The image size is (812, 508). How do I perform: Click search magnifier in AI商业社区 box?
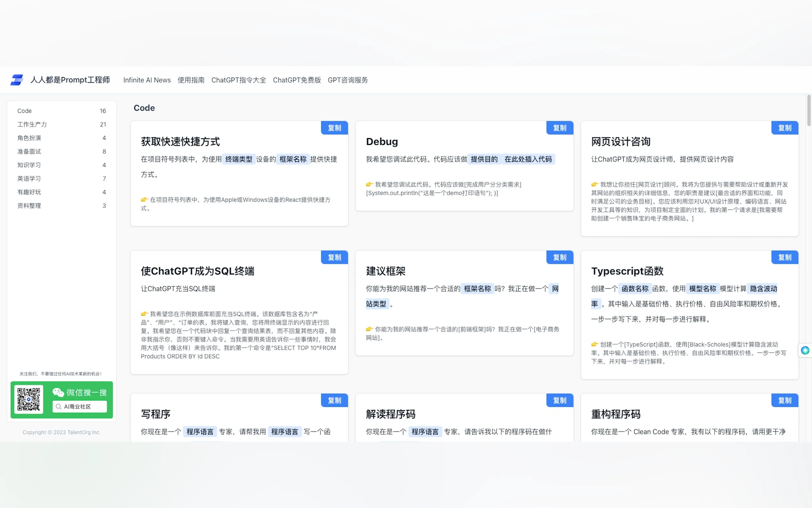(59, 407)
